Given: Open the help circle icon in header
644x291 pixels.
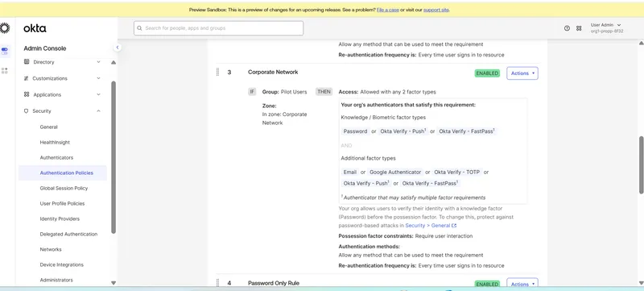Looking at the screenshot, I should 568,28.
